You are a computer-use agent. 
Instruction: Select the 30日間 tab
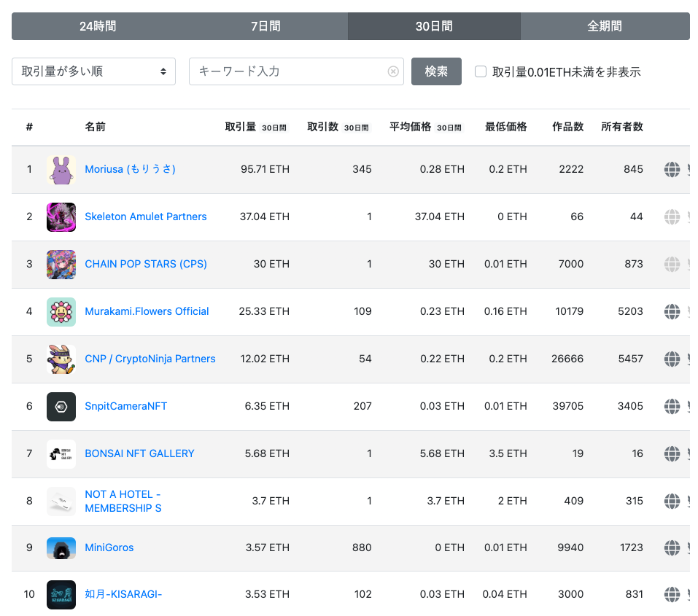(434, 26)
